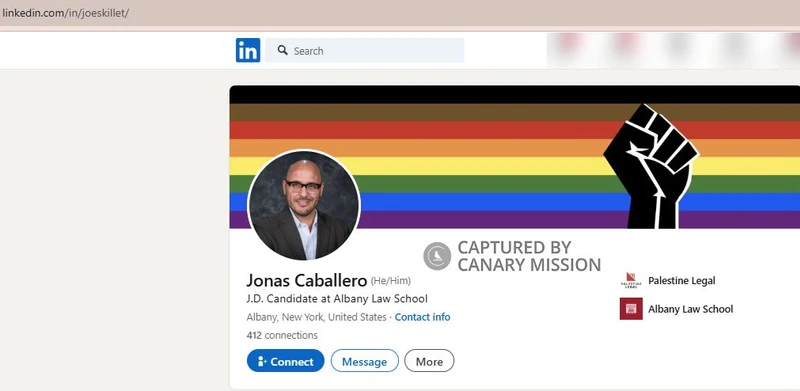Open the Palestine Legal organization link

point(681,280)
